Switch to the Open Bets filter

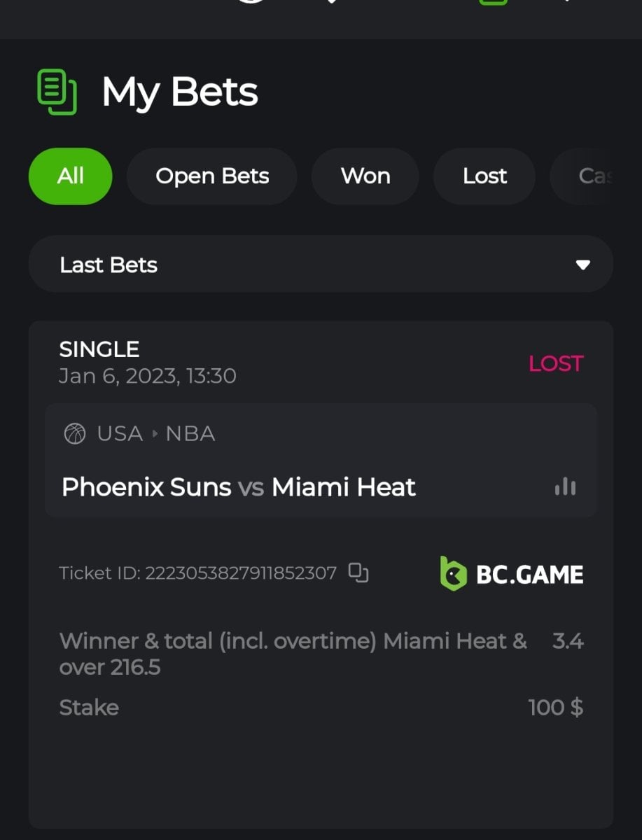click(211, 176)
